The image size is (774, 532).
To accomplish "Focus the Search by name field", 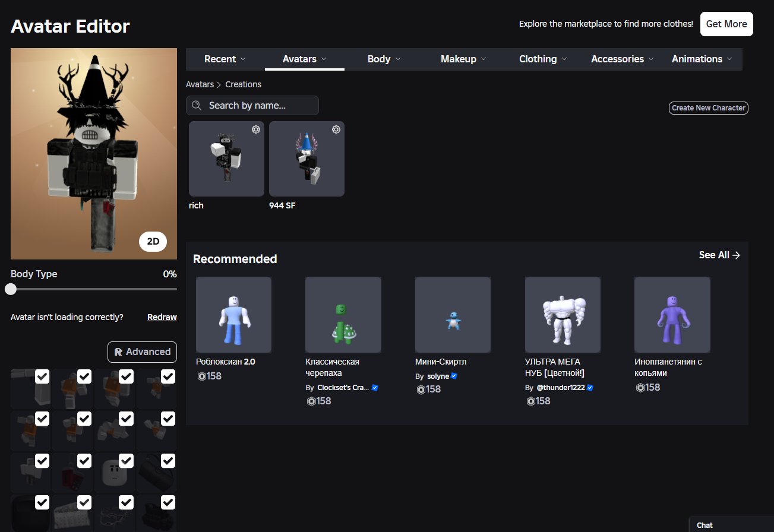I will [x=252, y=106].
